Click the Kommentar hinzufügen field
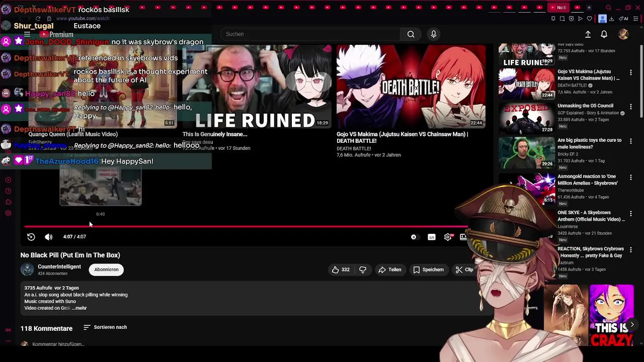This screenshot has width=644, height=362. [x=58, y=344]
